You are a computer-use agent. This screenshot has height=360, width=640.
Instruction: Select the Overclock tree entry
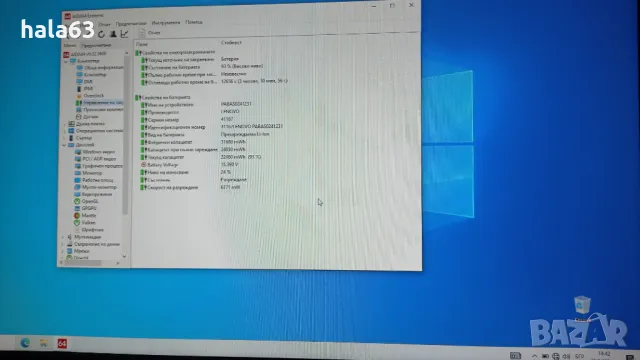[90, 96]
